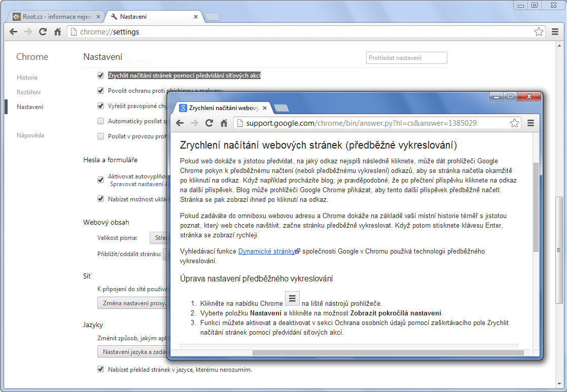Open the Chrome menu in the settings window
The height and width of the screenshot is (392, 567).
click(556, 31)
